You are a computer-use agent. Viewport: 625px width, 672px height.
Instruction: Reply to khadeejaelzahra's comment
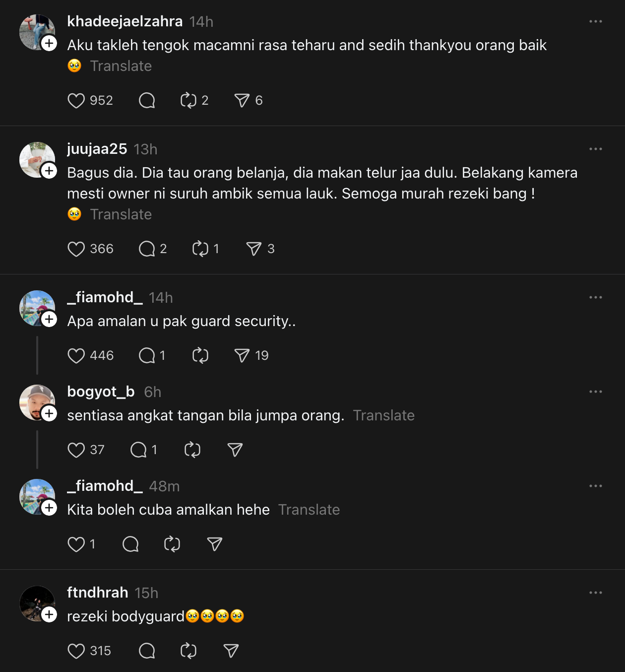[147, 101]
